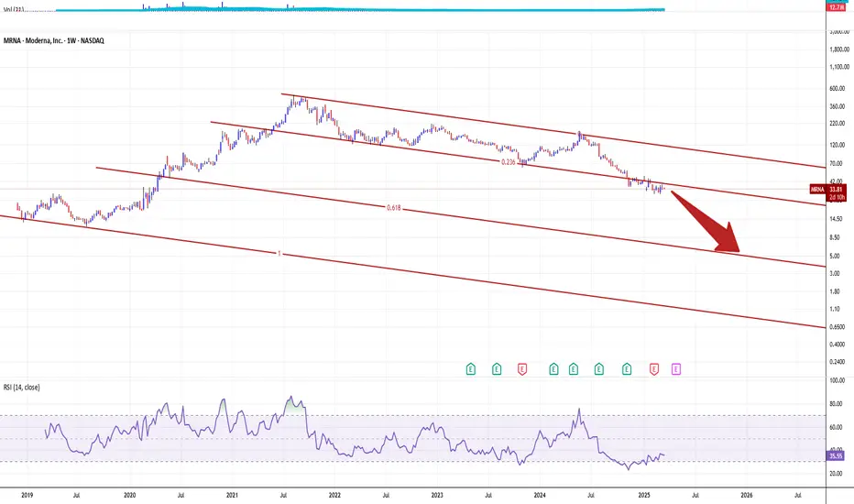
Task: Select the 0.236 channel level label
Action: click(509, 162)
